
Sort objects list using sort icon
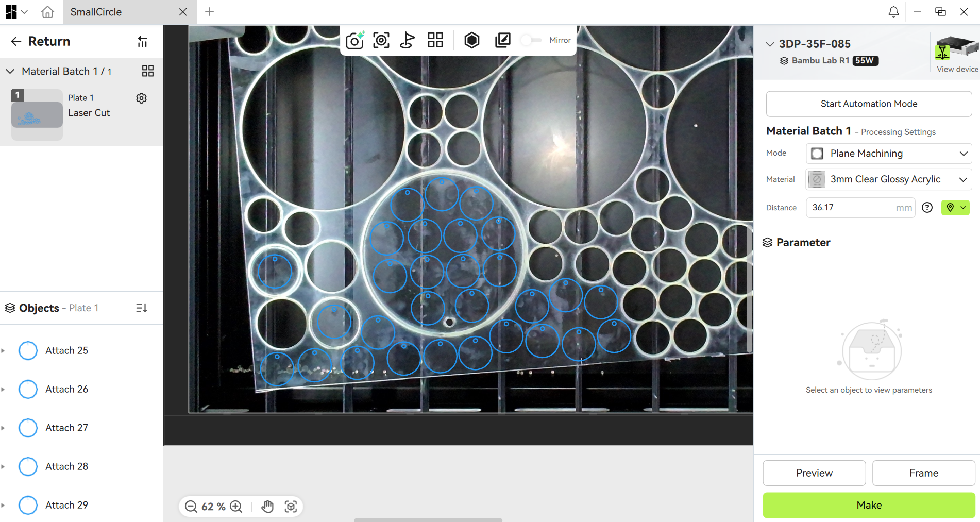coord(142,308)
